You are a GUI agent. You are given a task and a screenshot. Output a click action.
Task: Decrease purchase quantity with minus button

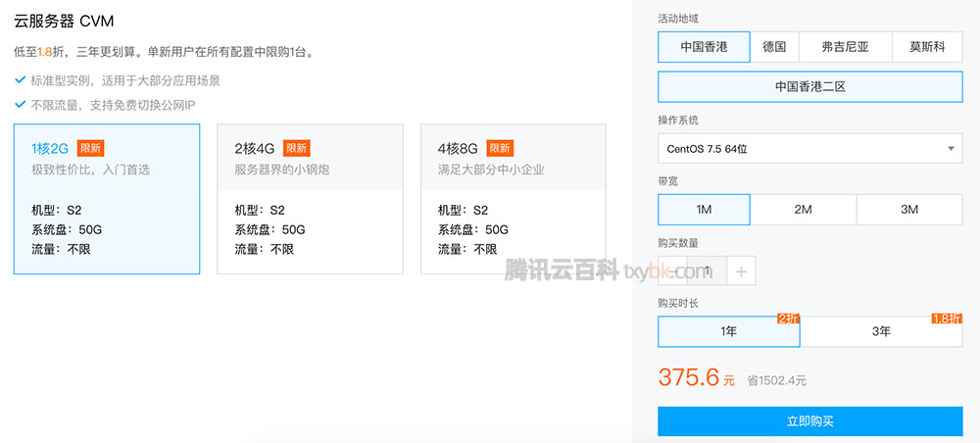tap(672, 271)
